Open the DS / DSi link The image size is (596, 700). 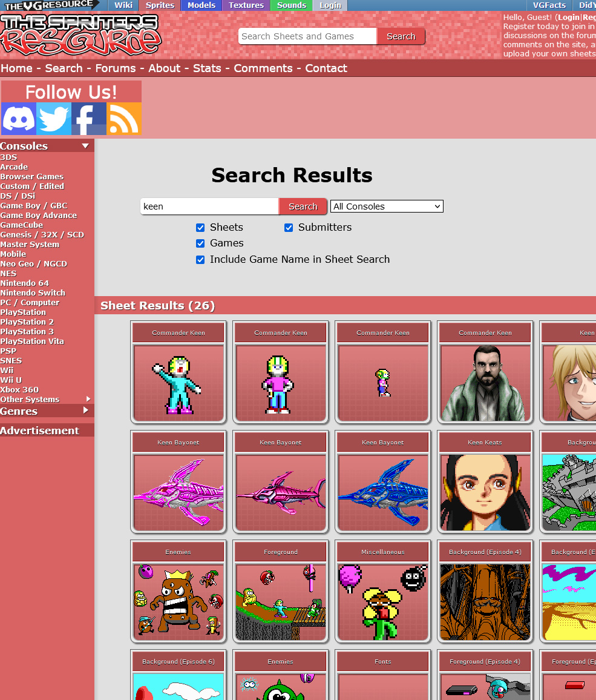tap(18, 196)
